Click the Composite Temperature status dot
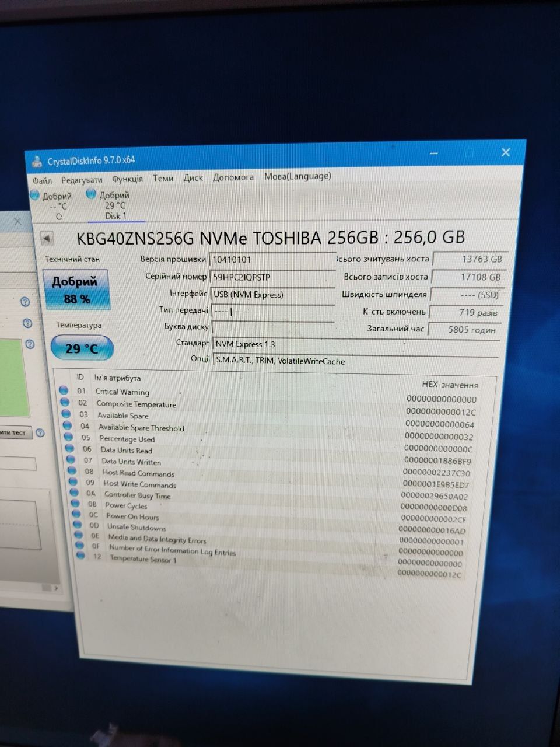560x747 pixels. [x=65, y=402]
